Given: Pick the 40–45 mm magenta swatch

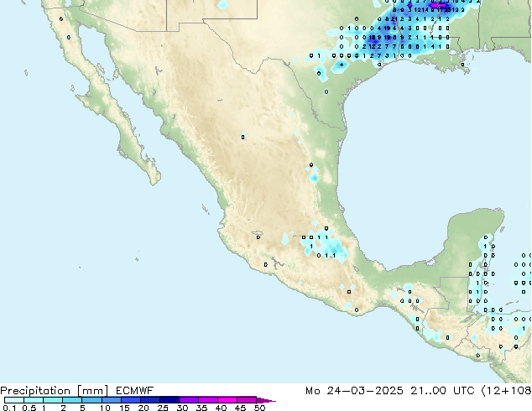Looking at the screenshot, I should point(227,400).
